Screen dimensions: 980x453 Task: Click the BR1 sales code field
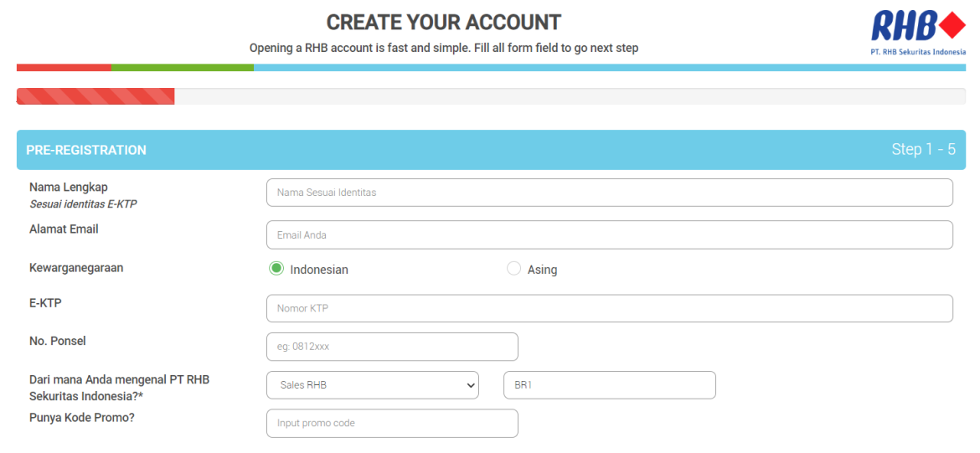pos(610,385)
